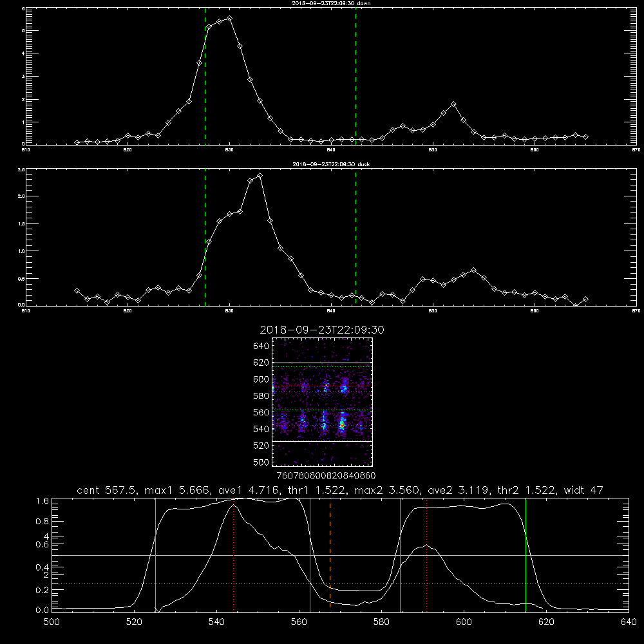Click the 'thr2 1.522' value in the stats line
The width and height of the screenshot is (644, 644).
[x=528, y=490]
